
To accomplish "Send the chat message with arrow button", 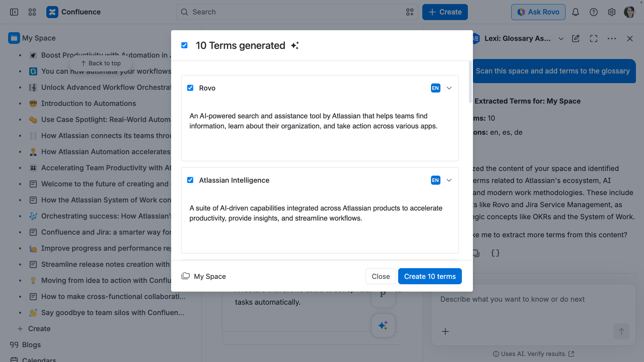I will point(622,331).
